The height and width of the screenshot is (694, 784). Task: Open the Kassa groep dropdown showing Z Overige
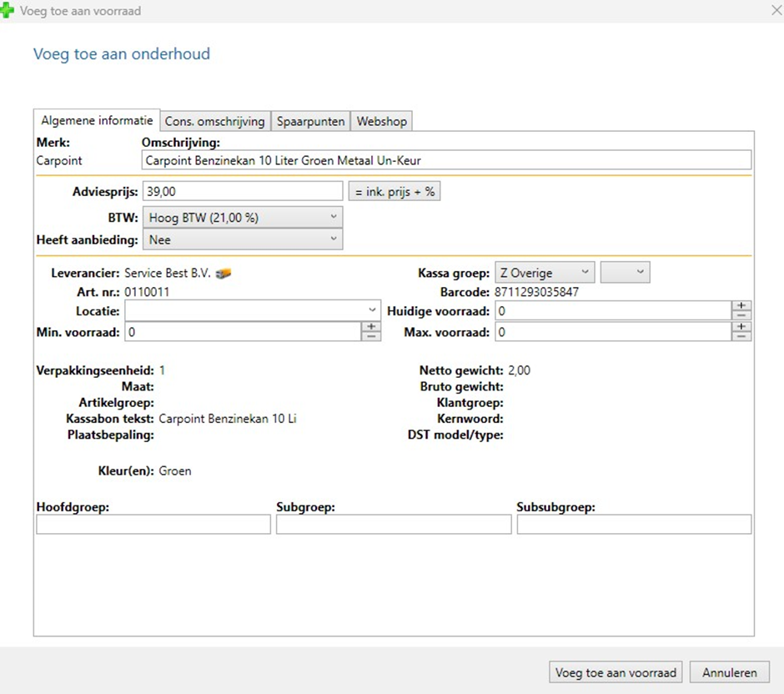click(x=545, y=273)
